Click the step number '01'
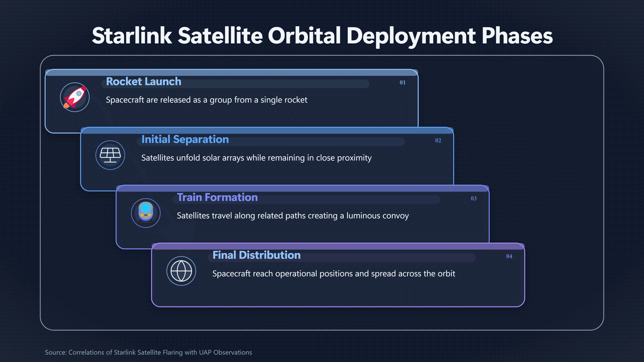Viewport: 644px width, 362px height. (402, 83)
